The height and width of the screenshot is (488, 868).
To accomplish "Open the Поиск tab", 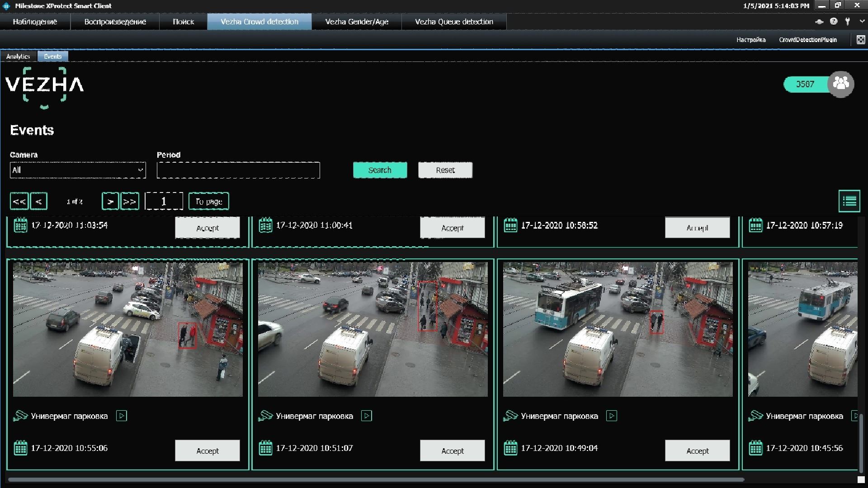I will pos(183,22).
